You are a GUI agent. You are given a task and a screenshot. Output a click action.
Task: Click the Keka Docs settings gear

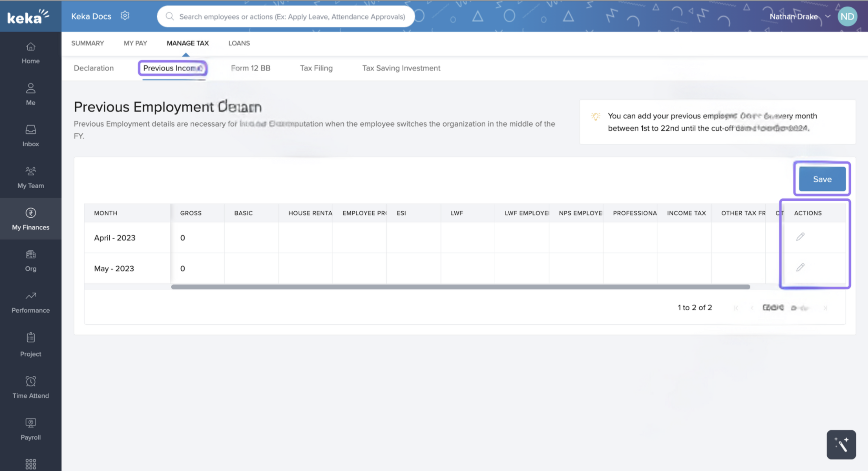coord(125,16)
